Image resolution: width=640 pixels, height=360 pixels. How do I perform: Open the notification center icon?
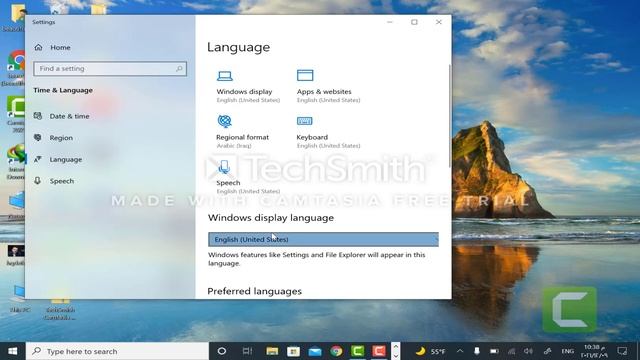point(622,351)
